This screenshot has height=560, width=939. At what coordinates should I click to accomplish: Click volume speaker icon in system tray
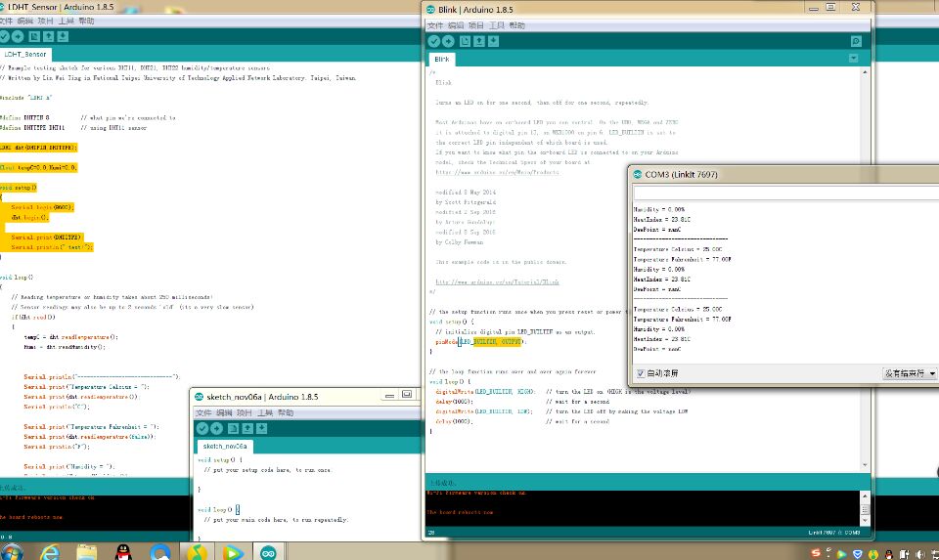920,554
